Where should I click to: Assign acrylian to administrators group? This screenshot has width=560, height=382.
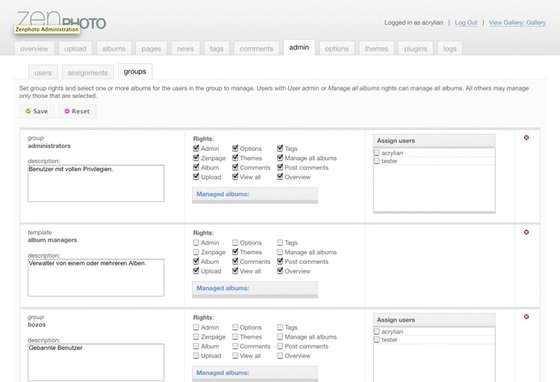coord(376,153)
